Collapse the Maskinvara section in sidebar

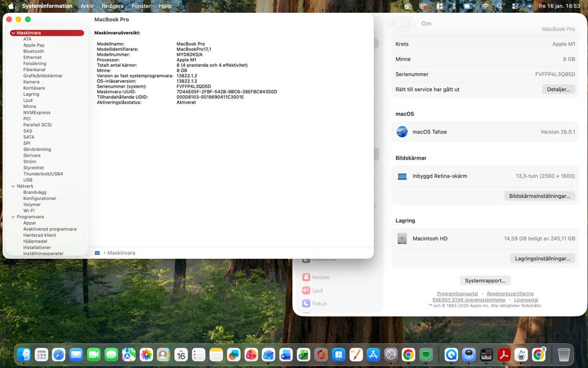click(x=13, y=33)
